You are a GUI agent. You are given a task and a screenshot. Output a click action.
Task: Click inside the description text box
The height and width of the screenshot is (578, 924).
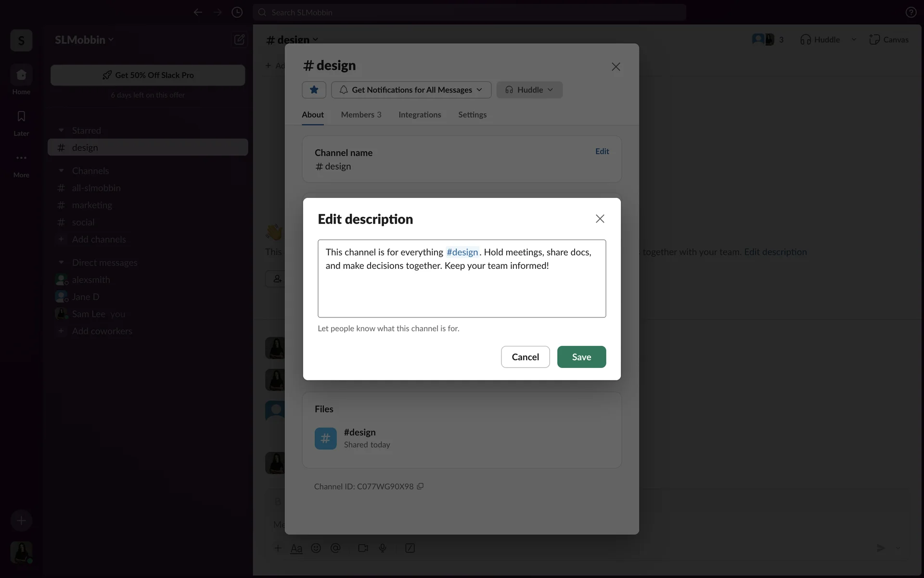point(462,289)
